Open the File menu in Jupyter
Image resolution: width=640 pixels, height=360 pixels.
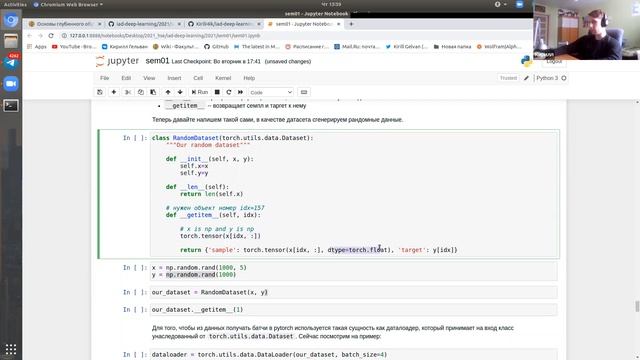click(x=104, y=78)
